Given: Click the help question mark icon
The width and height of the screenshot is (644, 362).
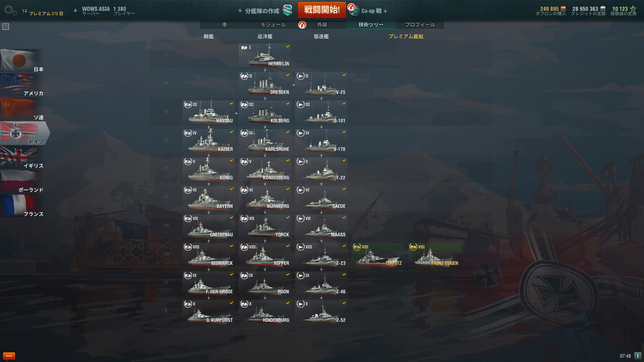Looking at the screenshot, I should (x=6, y=26).
